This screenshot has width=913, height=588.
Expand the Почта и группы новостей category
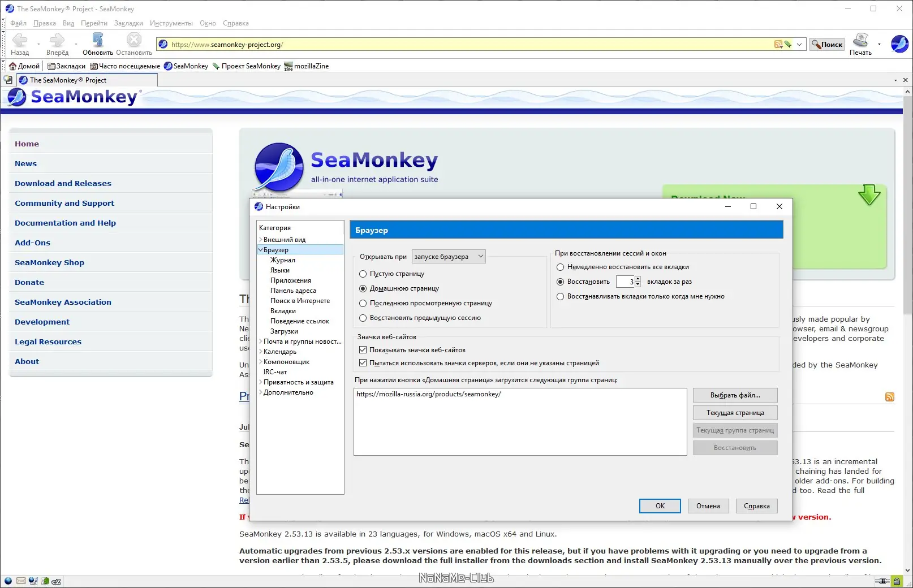(260, 341)
